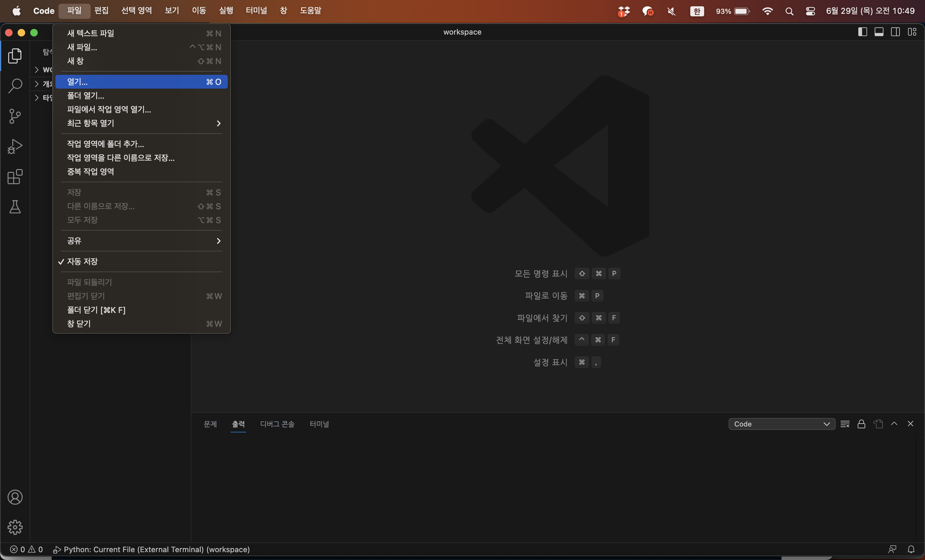Open the notifications bell in status bar

[911, 549]
